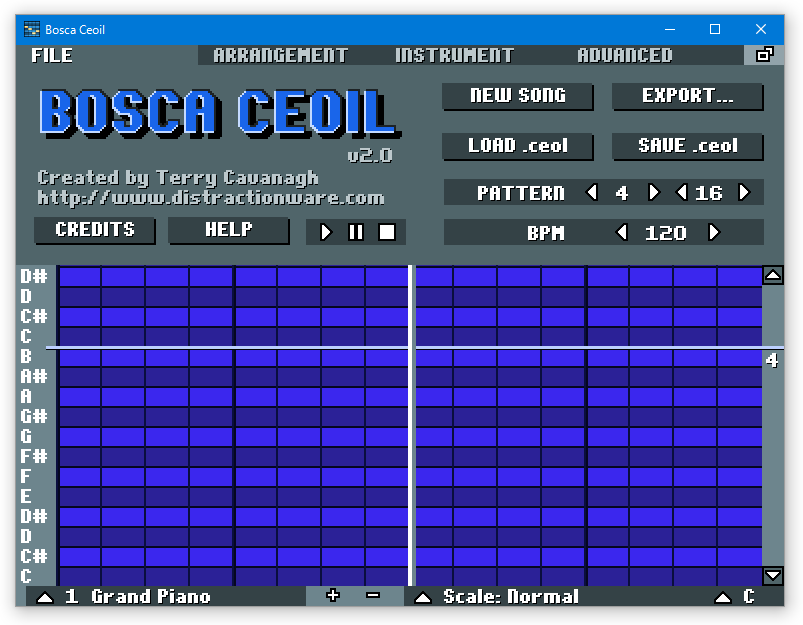Viewport: 803px width, 625px height.
Task: Decrease the pattern length from 16
Action: tap(682, 192)
